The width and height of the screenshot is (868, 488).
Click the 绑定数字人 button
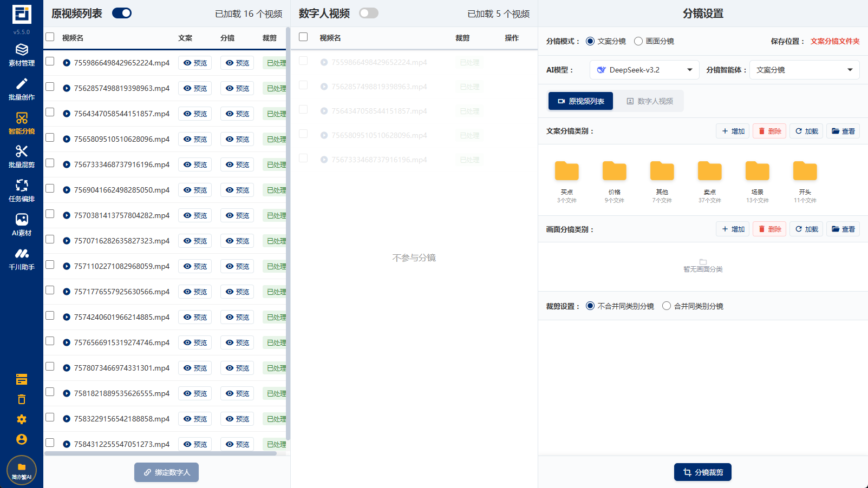coord(166,472)
